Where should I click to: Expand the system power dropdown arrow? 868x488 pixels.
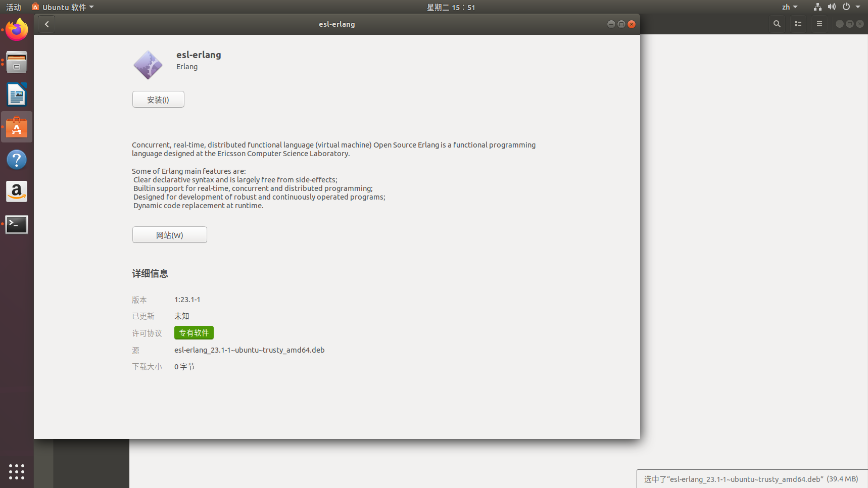pos(857,7)
